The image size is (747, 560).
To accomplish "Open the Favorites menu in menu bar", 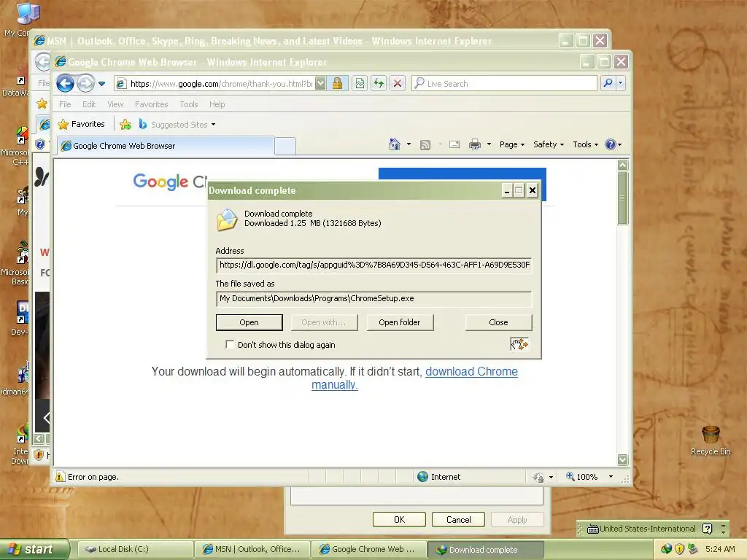I will (152, 104).
